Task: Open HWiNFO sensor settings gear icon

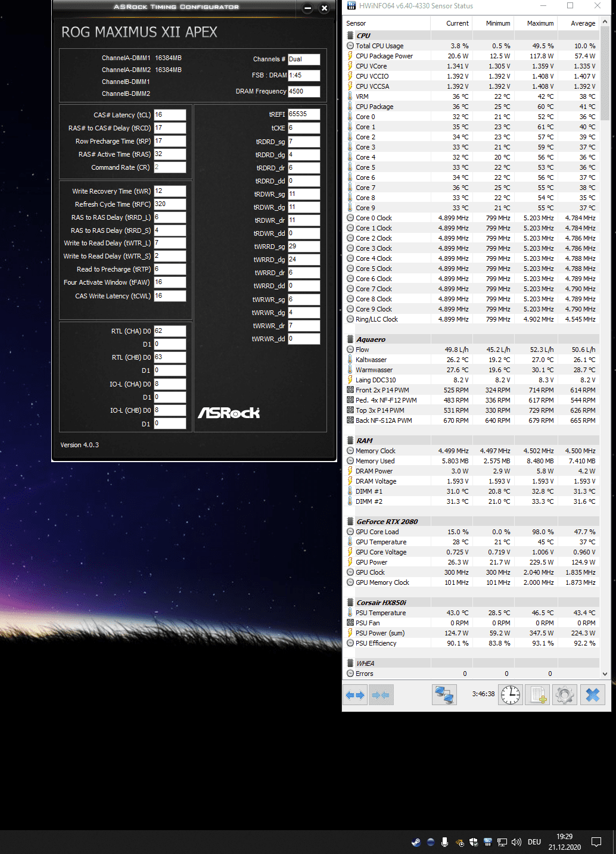Action: point(565,694)
